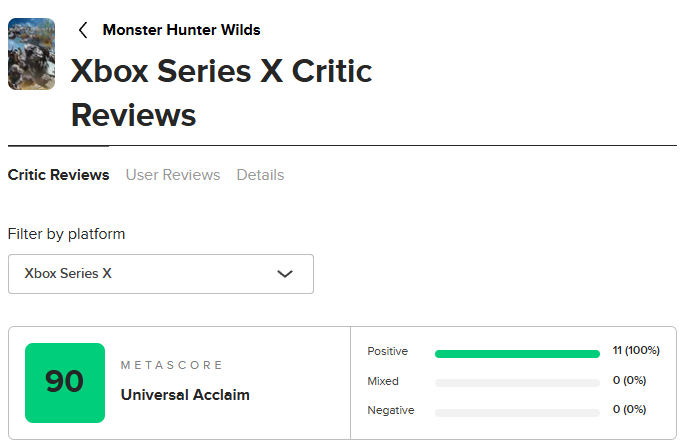Click the green 90 Metascore badge
Image resolution: width=690 pixels, height=445 pixels.
coord(65,382)
